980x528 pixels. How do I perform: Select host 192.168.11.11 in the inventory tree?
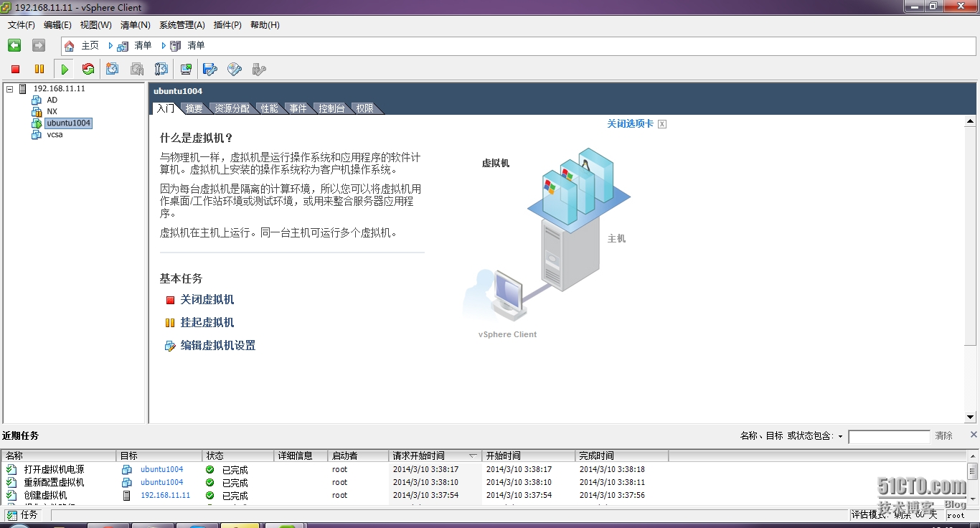(x=59, y=88)
